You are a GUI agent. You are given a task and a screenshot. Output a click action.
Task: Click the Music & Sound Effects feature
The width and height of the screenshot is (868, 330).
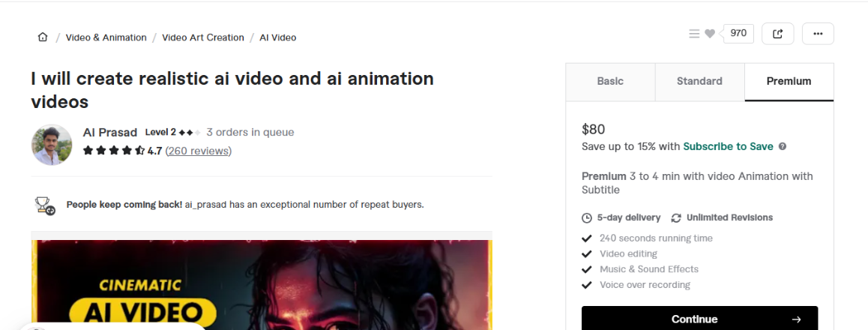coord(649,269)
